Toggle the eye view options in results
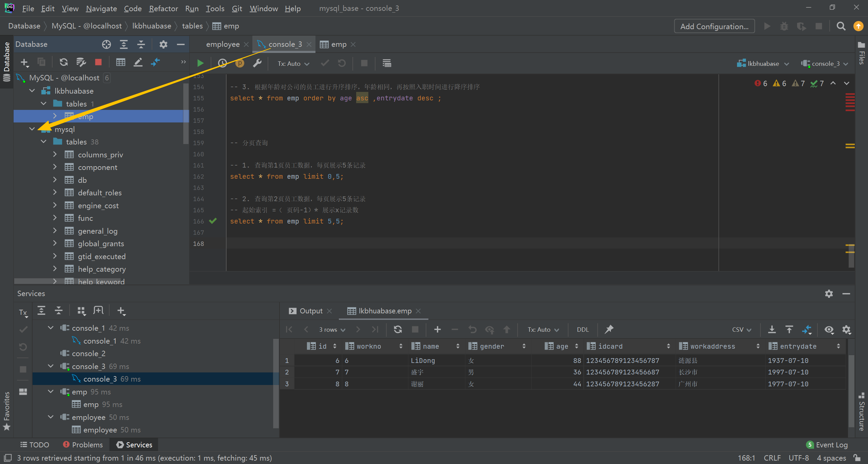Screen dimensions: 868x464 tap(829, 330)
